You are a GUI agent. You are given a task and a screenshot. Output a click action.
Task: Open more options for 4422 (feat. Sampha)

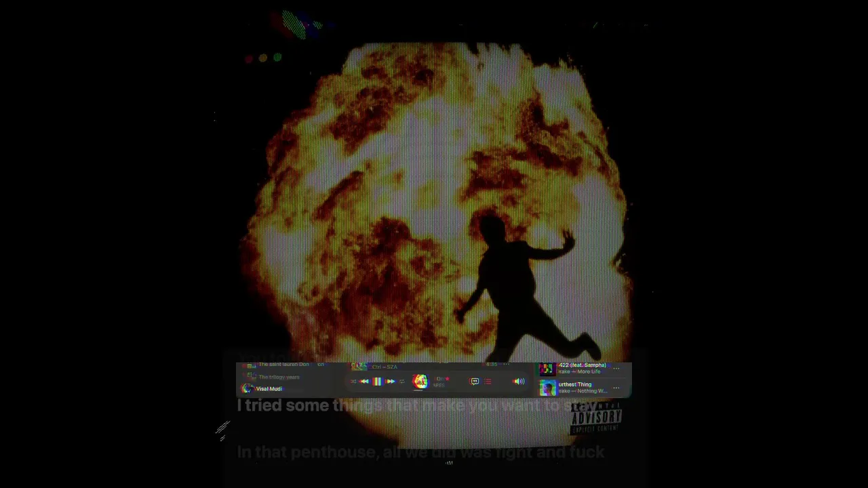[x=616, y=368]
